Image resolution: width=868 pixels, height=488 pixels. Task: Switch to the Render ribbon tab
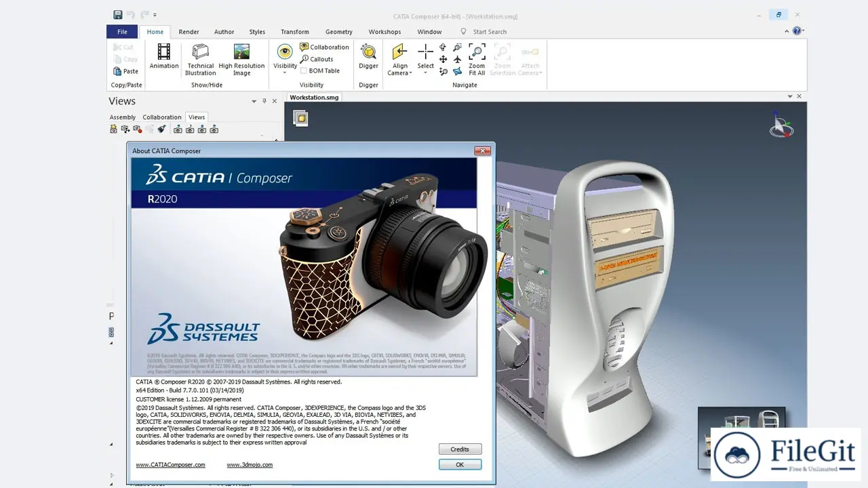(189, 31)
